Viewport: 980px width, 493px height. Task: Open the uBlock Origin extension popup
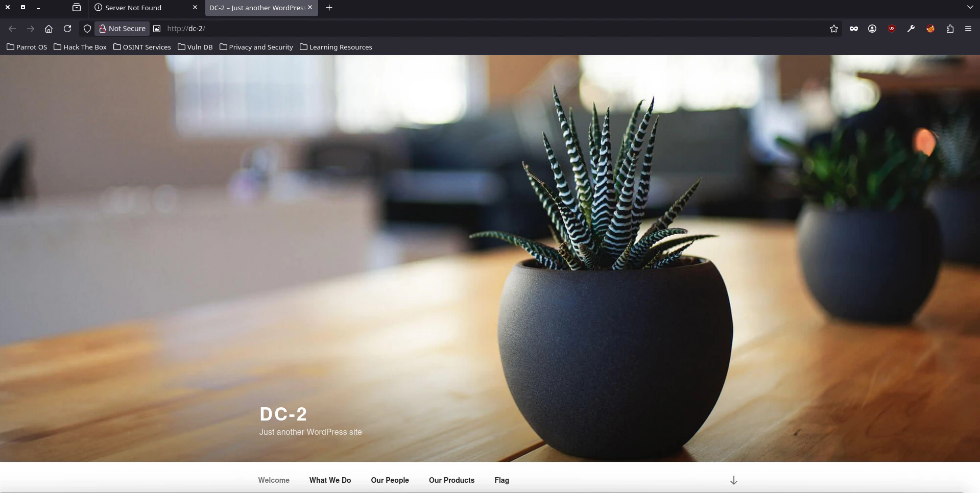(x=892, y=29)
